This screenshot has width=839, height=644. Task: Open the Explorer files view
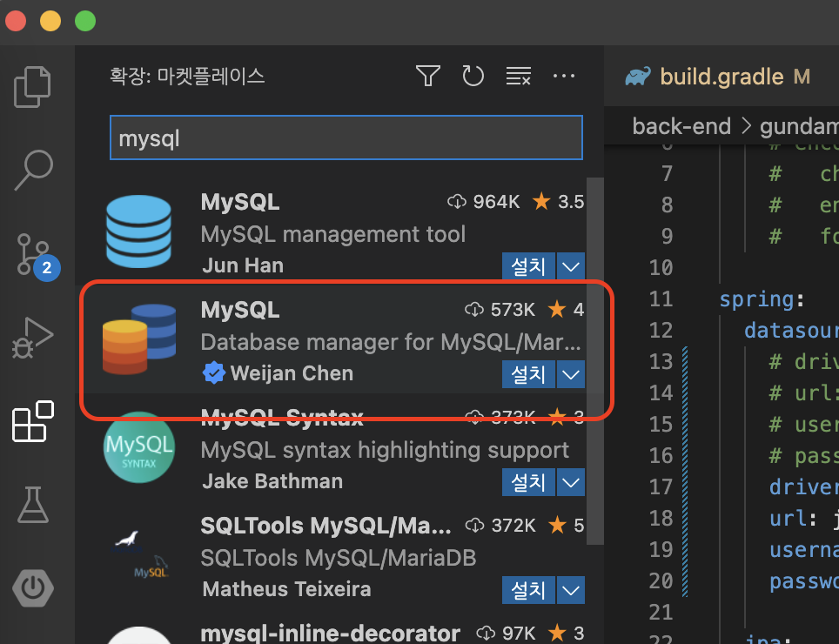click(x=33, y=87)
